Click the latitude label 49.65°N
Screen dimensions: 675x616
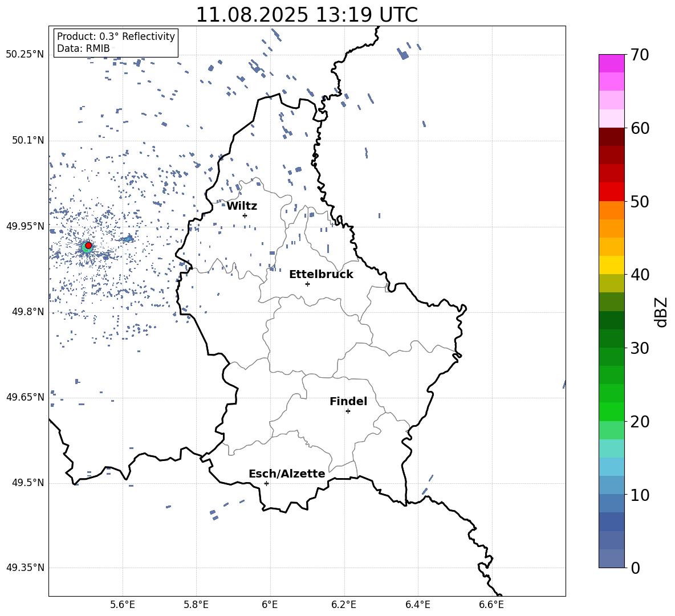click(25, 397)
